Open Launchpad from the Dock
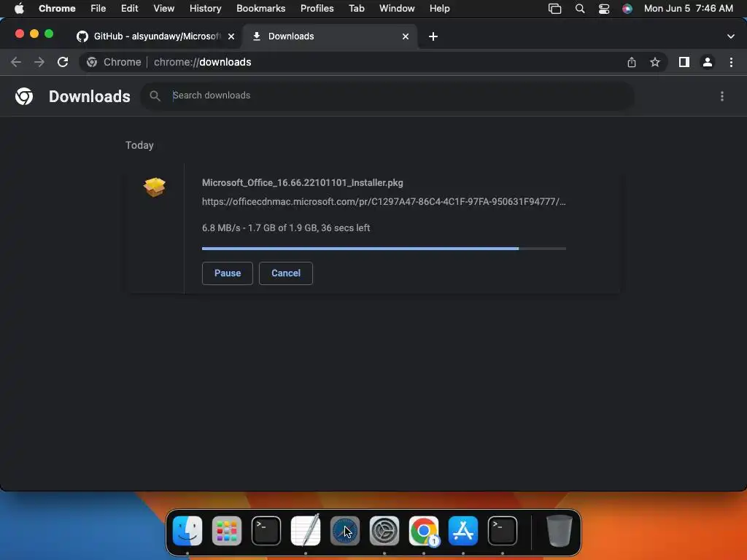This screenshot has width=747, height=560. pos(227,531)
